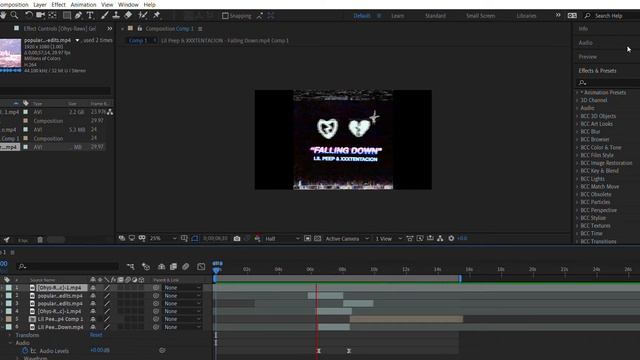The width and height of the screenshot is (640, 360).
Task: Enable frame blending icon in timeline
Action: [x=173, y=267]
